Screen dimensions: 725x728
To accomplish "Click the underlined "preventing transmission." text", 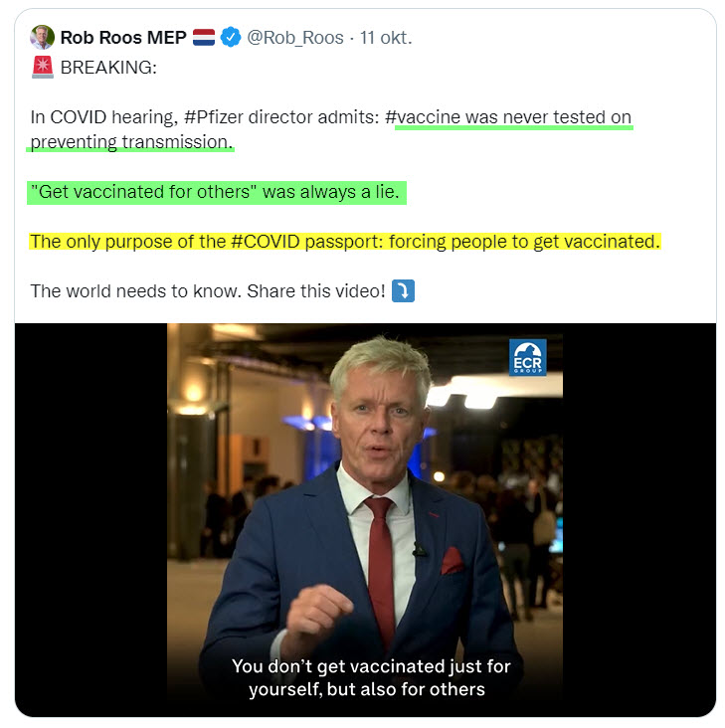I will 131,142.
